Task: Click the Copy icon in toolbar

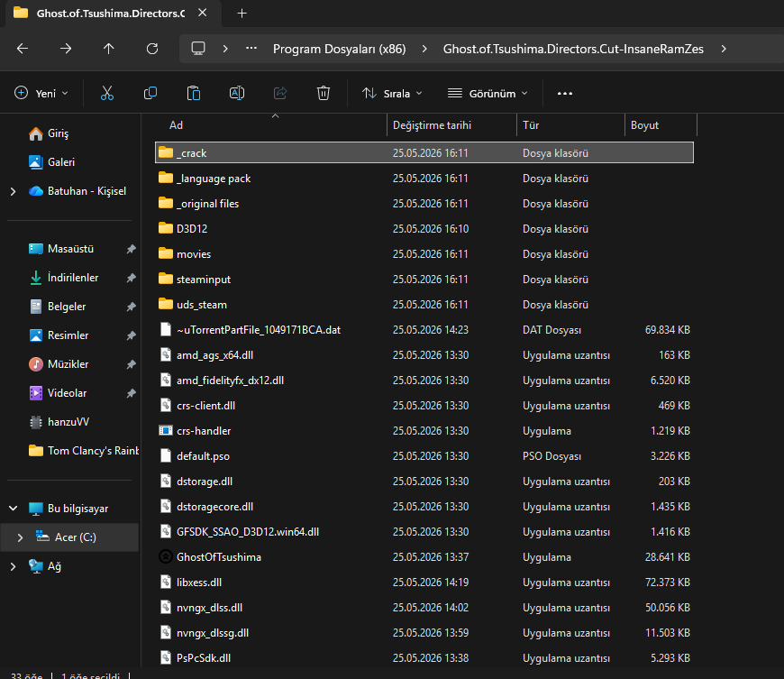Action: (150, 93)
